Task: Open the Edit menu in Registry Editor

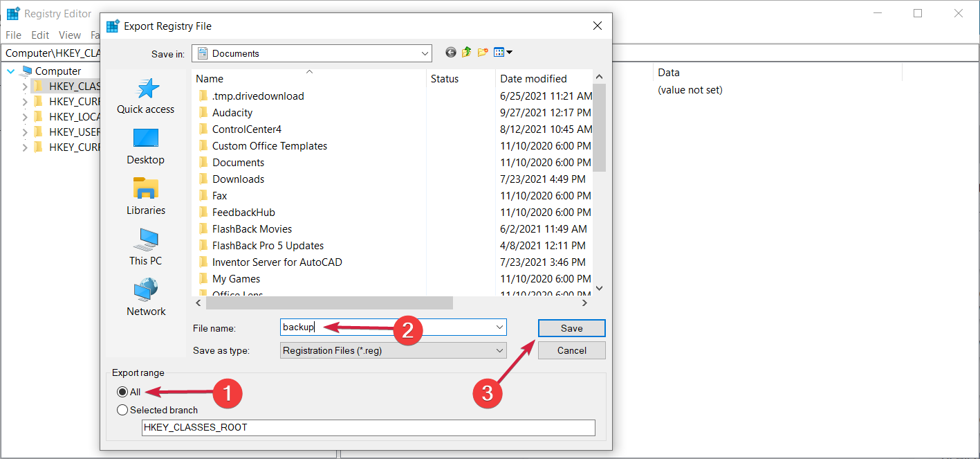Action: (x=40, y=35)
